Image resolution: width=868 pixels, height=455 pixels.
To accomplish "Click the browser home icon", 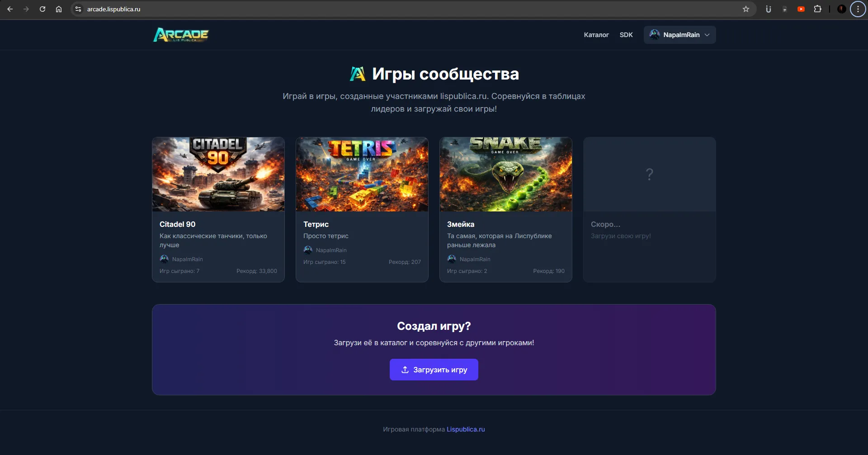I will tap(59, 9).
